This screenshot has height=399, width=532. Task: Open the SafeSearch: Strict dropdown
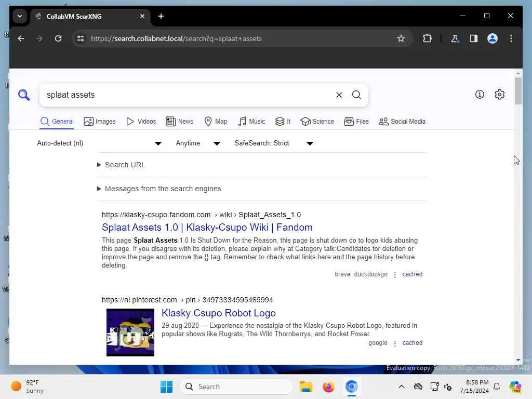pos(274,143)
